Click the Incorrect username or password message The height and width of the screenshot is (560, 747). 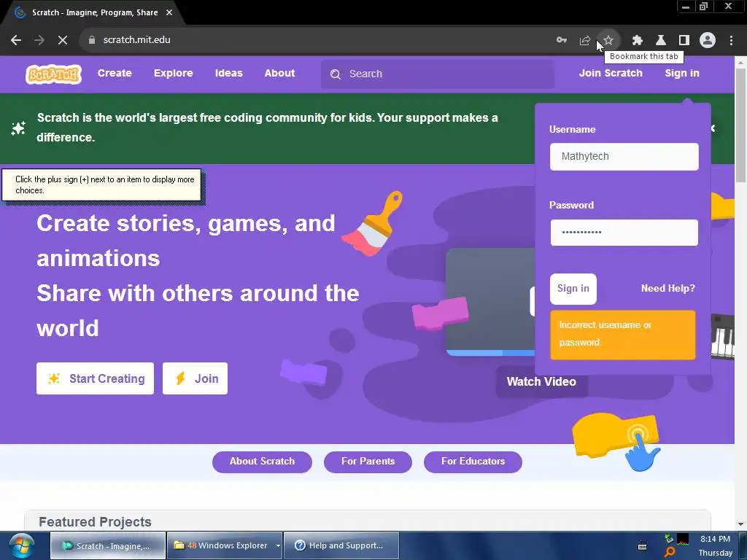tap(623, 335)
